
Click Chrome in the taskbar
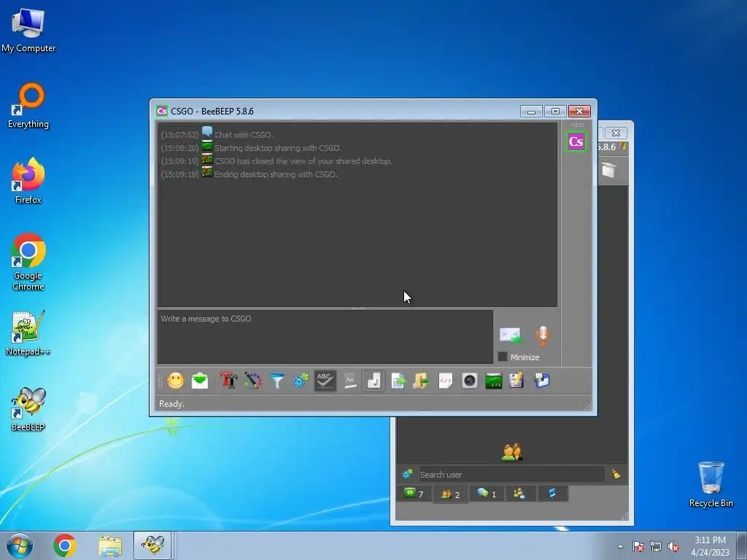pyautogui.click(x=65, y=545)
